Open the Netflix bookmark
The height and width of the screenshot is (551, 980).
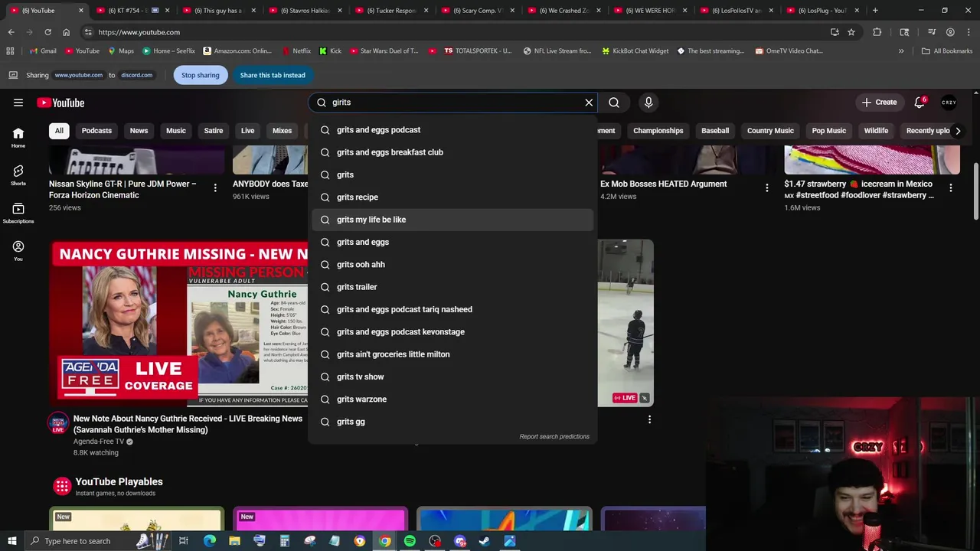[x=296, y=51]
